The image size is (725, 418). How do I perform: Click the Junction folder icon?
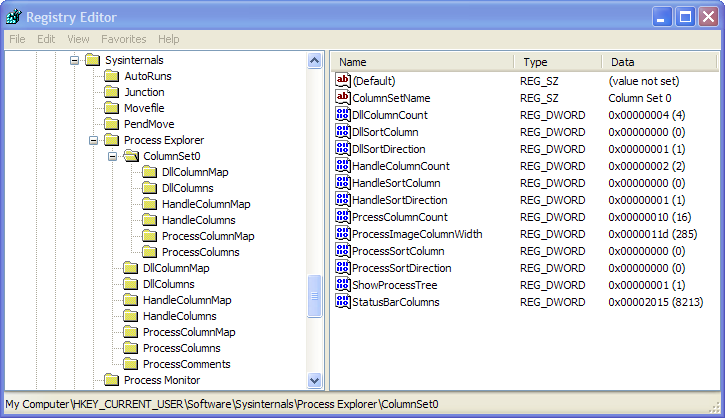(111, 92)
